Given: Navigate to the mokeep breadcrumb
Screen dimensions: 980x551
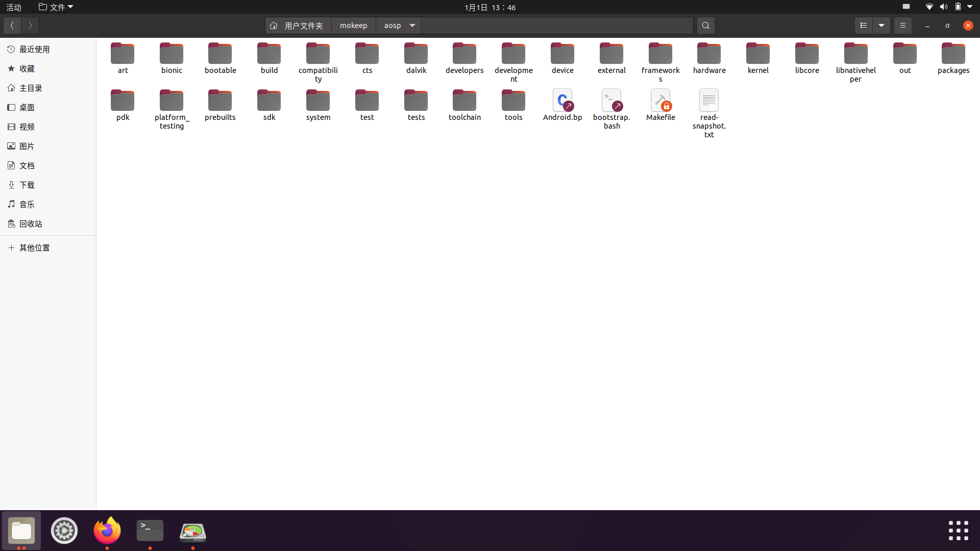Looking at the screenshot, I should coord(353,25).
